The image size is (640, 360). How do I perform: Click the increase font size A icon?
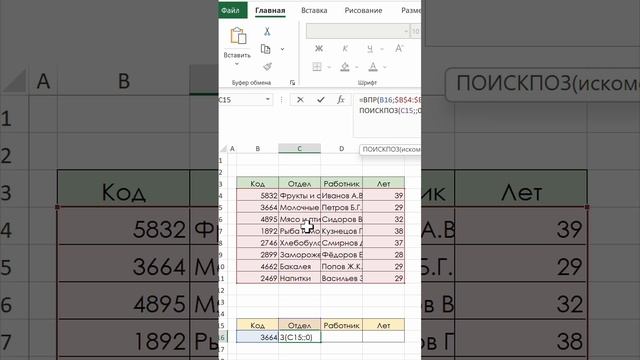[x=399, y=49]
